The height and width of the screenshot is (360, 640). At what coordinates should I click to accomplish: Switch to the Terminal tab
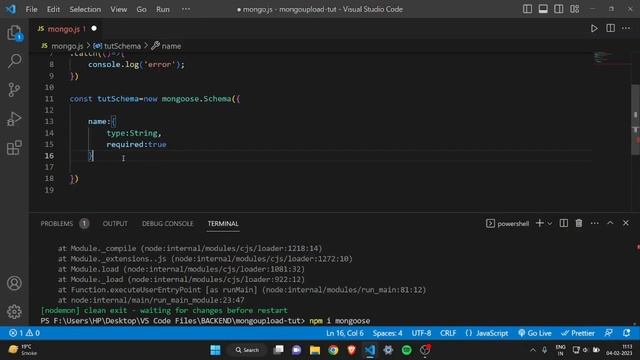223,223
